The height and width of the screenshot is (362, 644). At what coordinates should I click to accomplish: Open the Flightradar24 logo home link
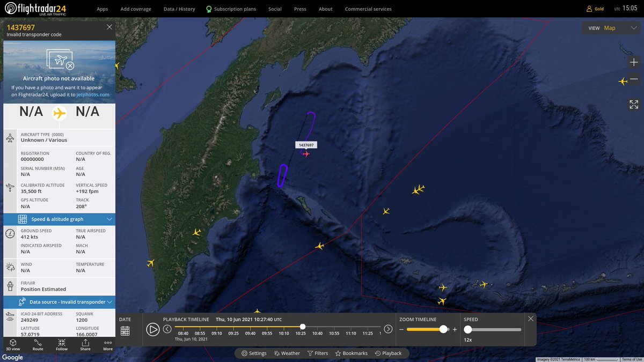pos(36,9)
